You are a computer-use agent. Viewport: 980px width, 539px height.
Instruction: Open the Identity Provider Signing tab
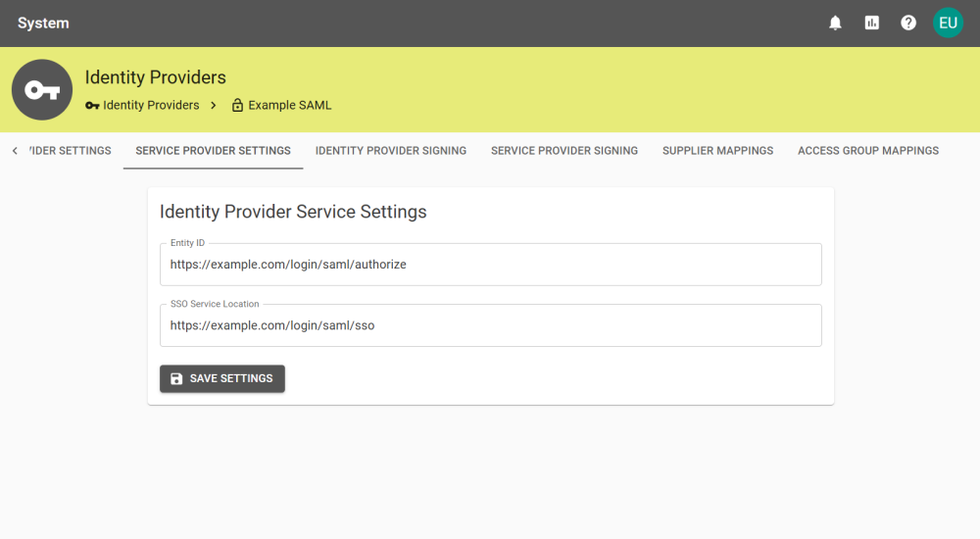(391, 151)
